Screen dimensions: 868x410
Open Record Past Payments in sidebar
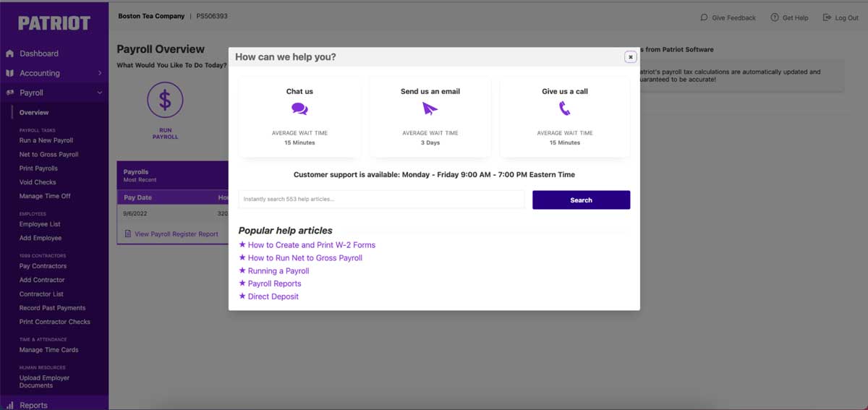point(52,308)
